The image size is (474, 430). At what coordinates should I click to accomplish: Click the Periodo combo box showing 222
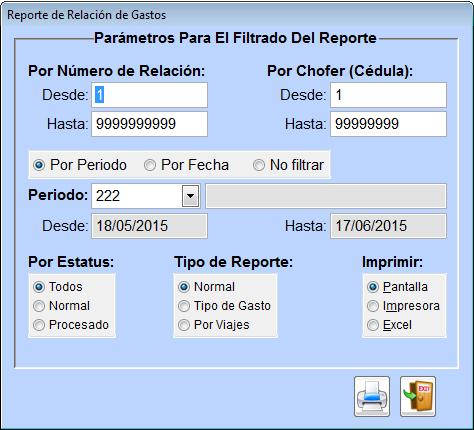tap(146, 196)
